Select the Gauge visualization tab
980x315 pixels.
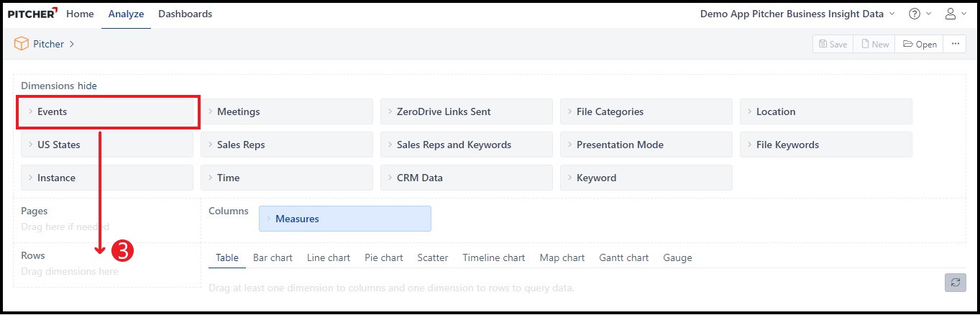[x=677, y=257]
